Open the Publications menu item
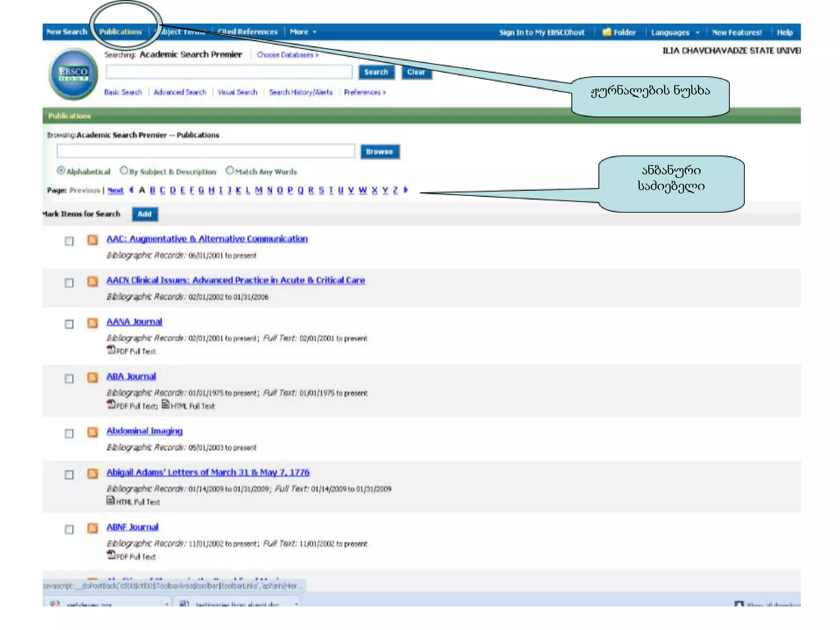The height and width of the screenshot is (630, 840). click(120, 32)
